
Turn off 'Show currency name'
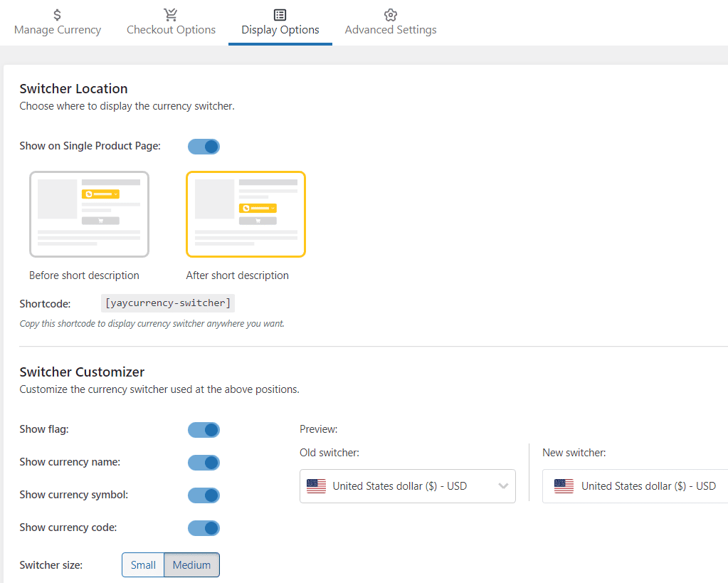pos(204,463)
